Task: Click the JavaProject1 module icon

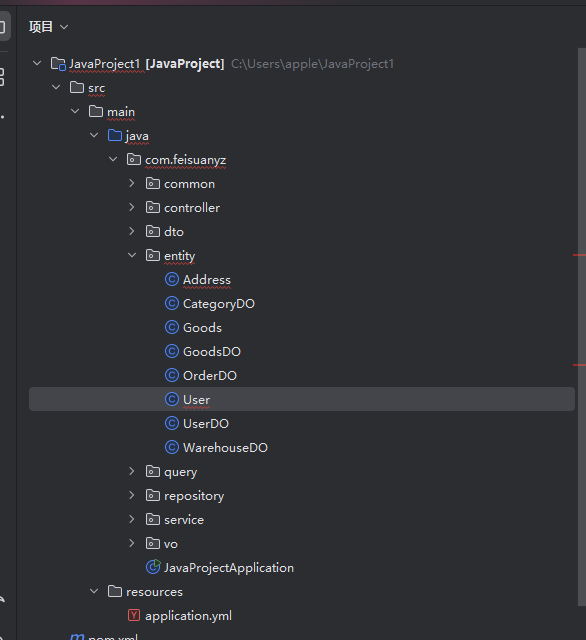Action: (x=58, y=64)
